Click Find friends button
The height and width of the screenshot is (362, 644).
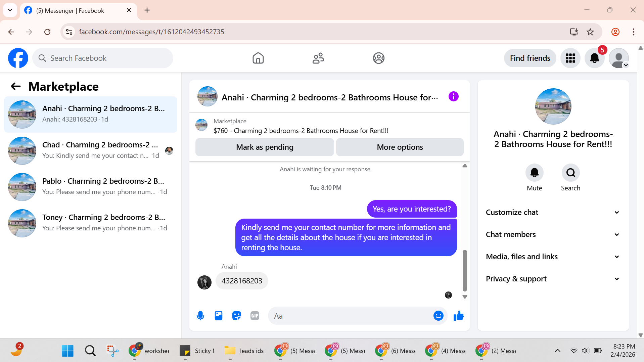click(x=530, y=58)
